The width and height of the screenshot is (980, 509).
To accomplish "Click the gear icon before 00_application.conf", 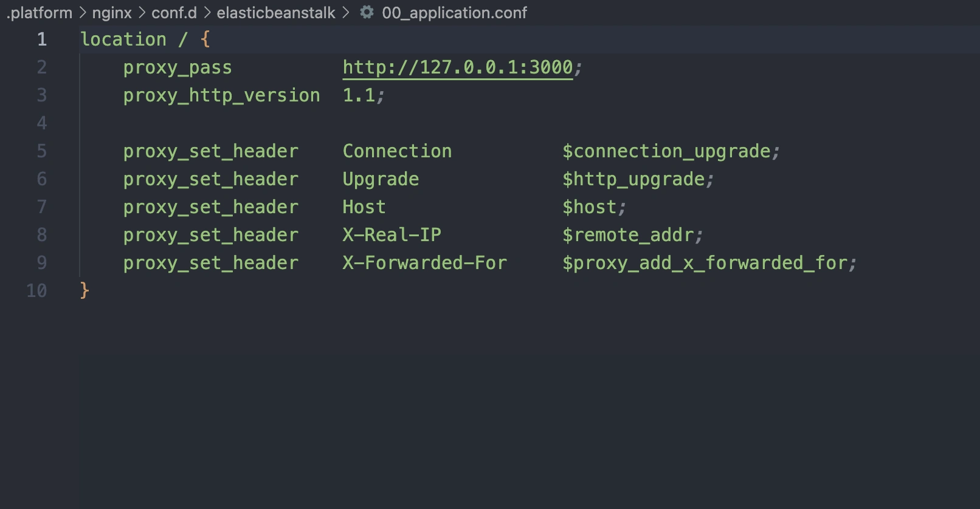I will click(367, 12).
